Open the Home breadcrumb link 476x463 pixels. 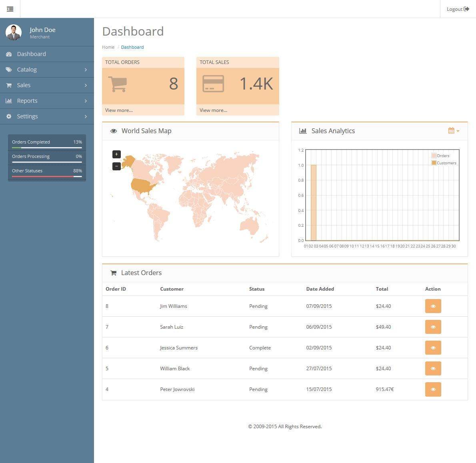pos(108,47)
